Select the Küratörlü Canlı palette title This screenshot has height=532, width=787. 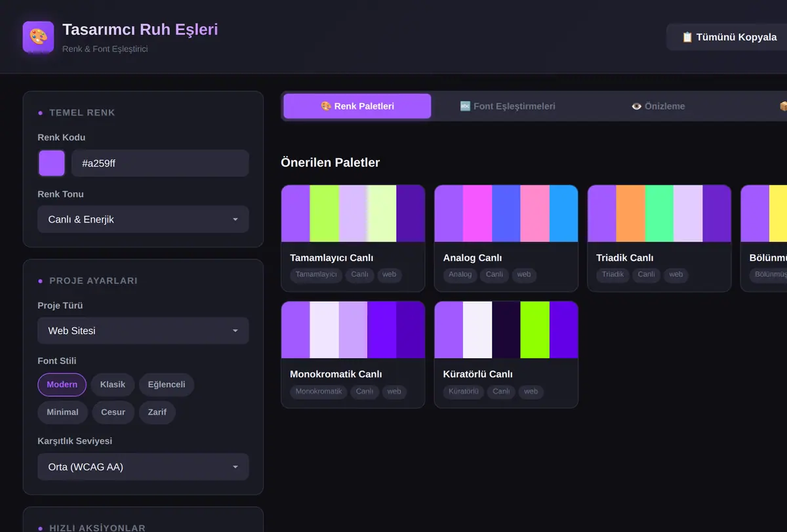(x=478, y=374)
